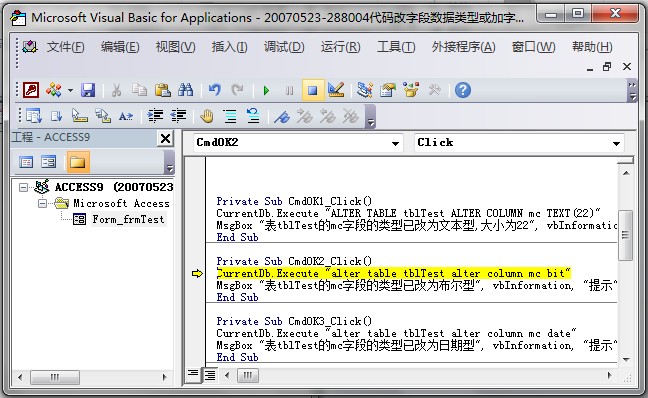Open the Project Explorer icon
The width and height of the screenshot is (648, 398).
[365, 90]
